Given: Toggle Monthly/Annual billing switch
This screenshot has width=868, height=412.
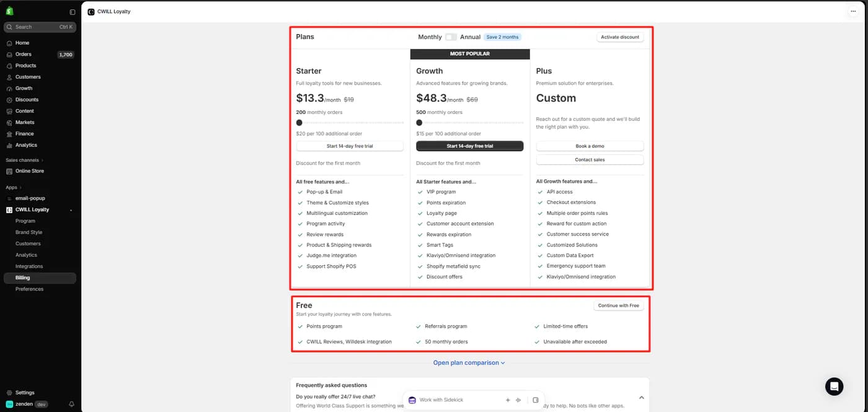Looking at the screenshot, I should coord(451,37).
